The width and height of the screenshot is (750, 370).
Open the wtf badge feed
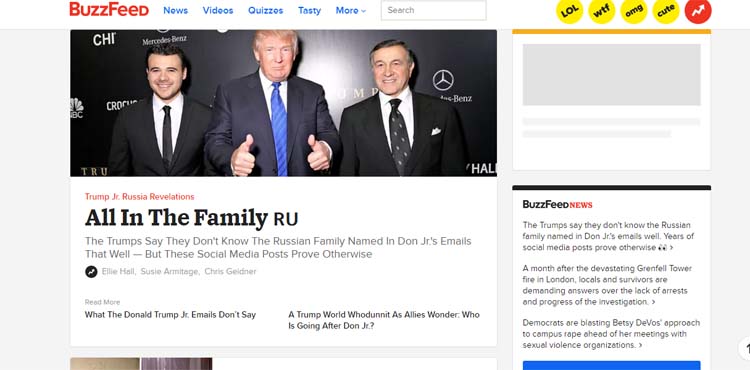(x=601, y=11)
